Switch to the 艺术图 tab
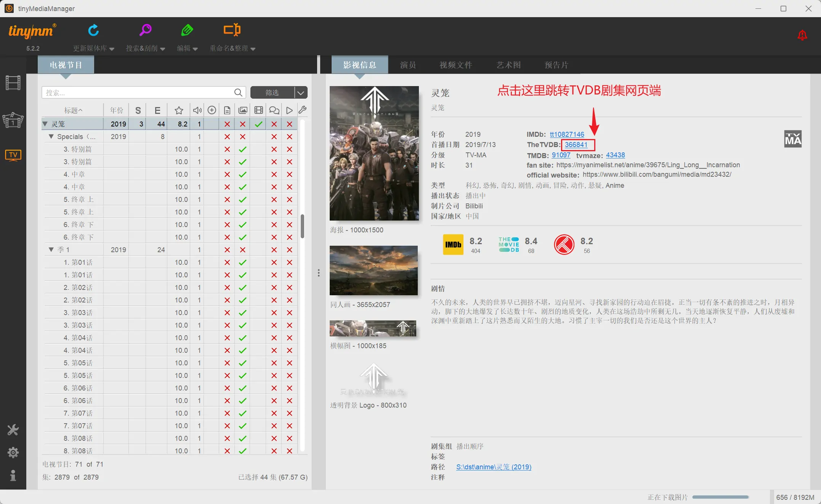This screenshot has height=504, width=821. click(508, 65)
